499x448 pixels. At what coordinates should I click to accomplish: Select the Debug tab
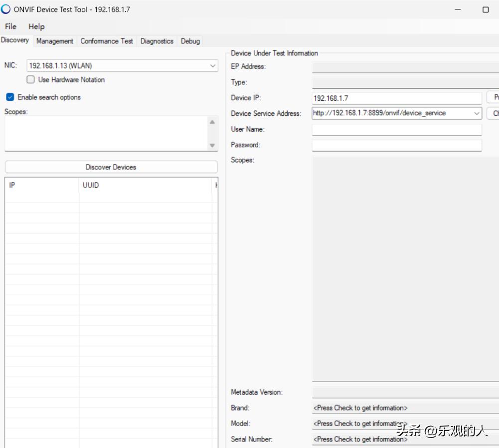(x=190, y=41)
